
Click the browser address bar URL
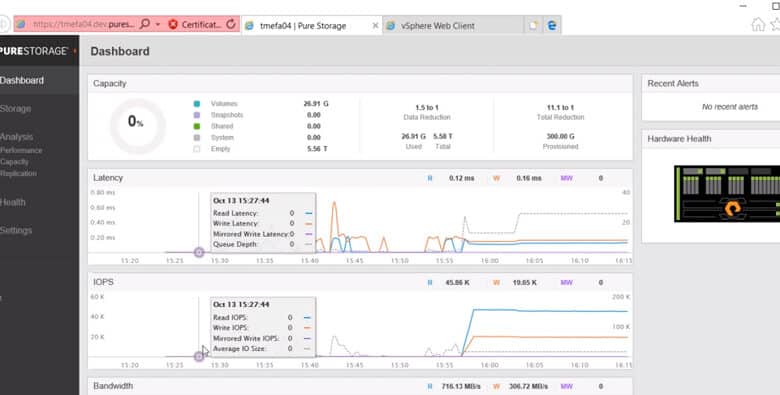tap(84, 24)
